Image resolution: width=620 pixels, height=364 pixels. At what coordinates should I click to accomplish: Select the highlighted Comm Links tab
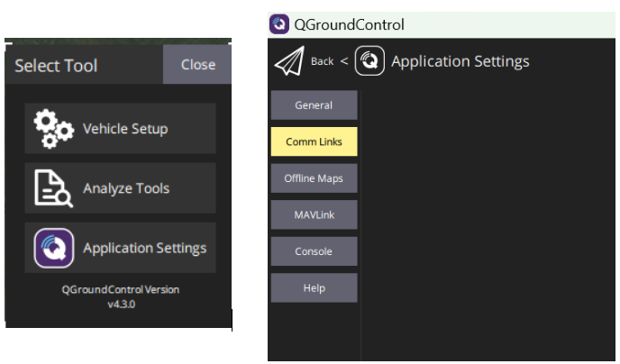314,142
